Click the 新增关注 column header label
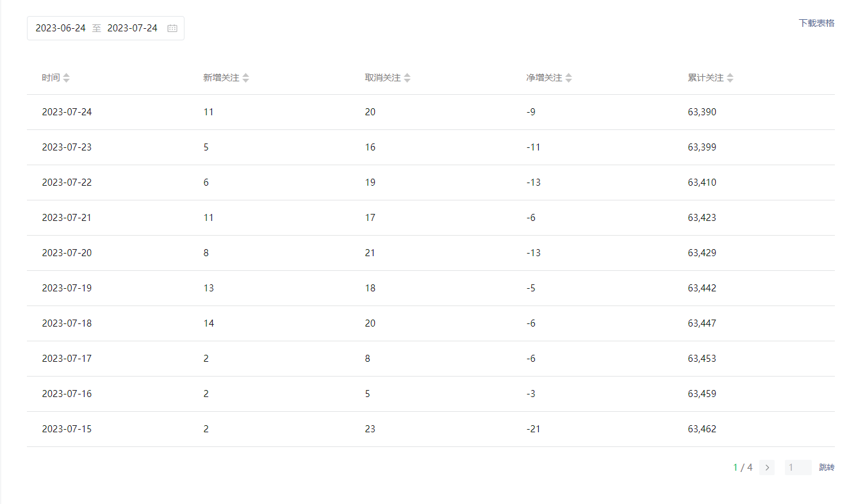 221,77
